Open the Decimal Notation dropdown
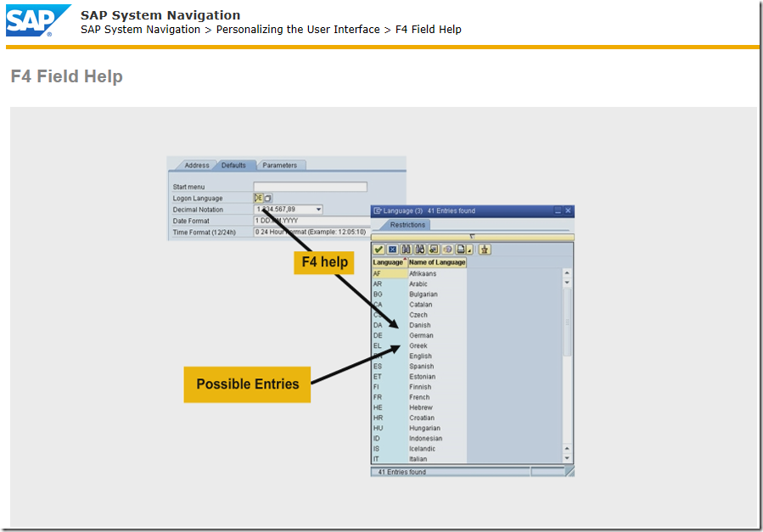The height and width of the screenshot is (532, 763). [319, 209]
